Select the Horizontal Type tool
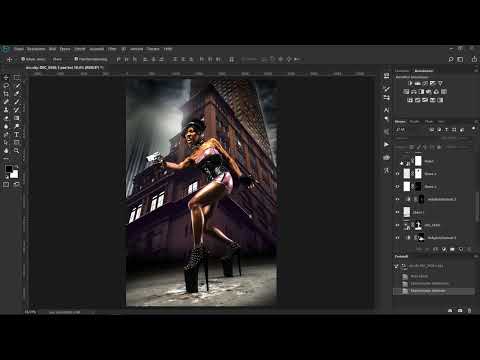This screenshot has width=480, height=360. pos(16,134)
